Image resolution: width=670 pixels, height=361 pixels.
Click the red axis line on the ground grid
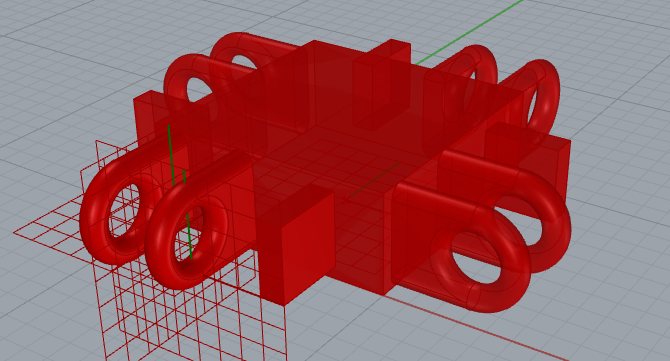477,328
